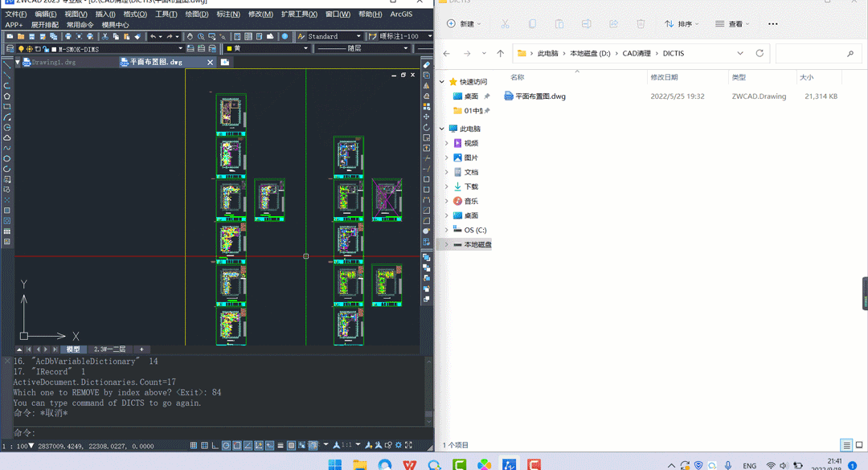Open the M-SMOK-DIMS layer dropdown
868x470 pixels.
[x=181, y=49]
